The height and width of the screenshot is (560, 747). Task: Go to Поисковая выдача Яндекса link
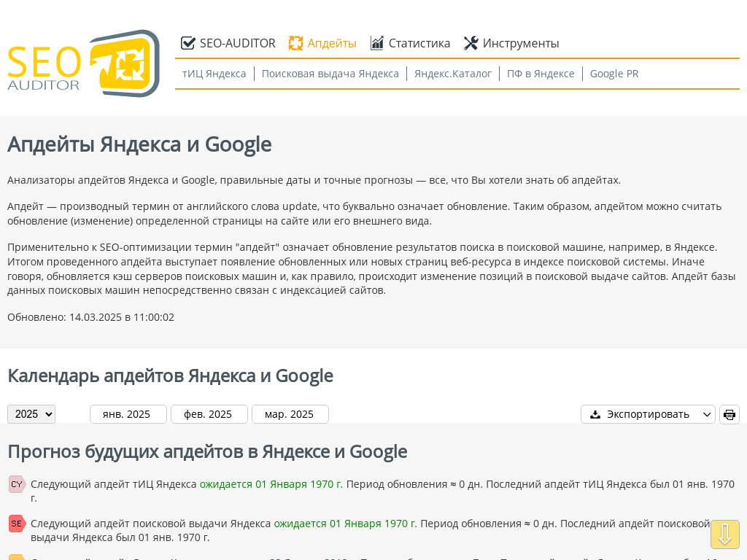pyautogui.click(x=330, y=74)
